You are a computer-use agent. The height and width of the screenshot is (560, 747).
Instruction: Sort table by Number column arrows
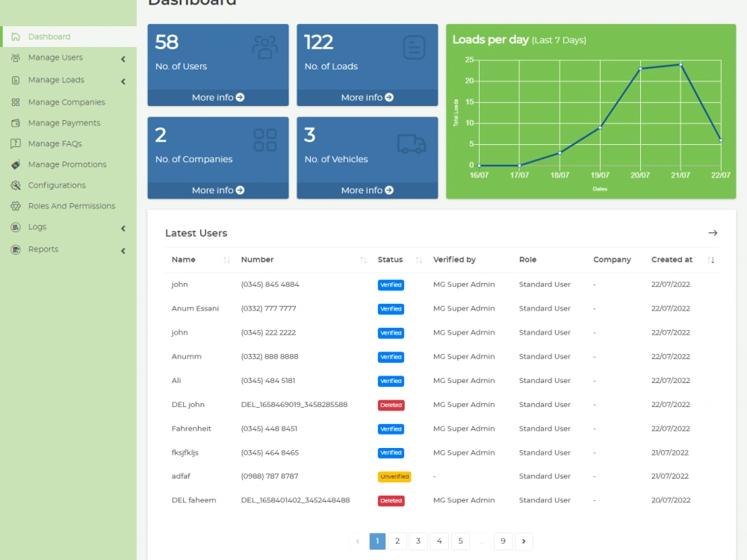pos(363,260)
